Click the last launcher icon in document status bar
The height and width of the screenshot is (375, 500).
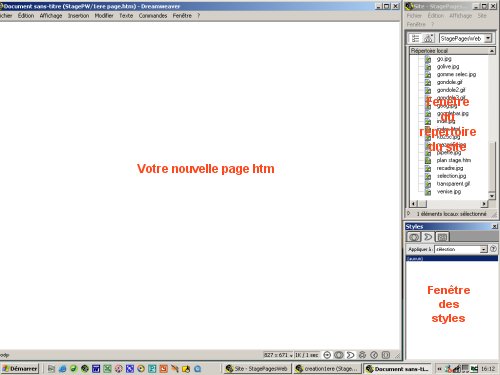(x=386, y=355)
